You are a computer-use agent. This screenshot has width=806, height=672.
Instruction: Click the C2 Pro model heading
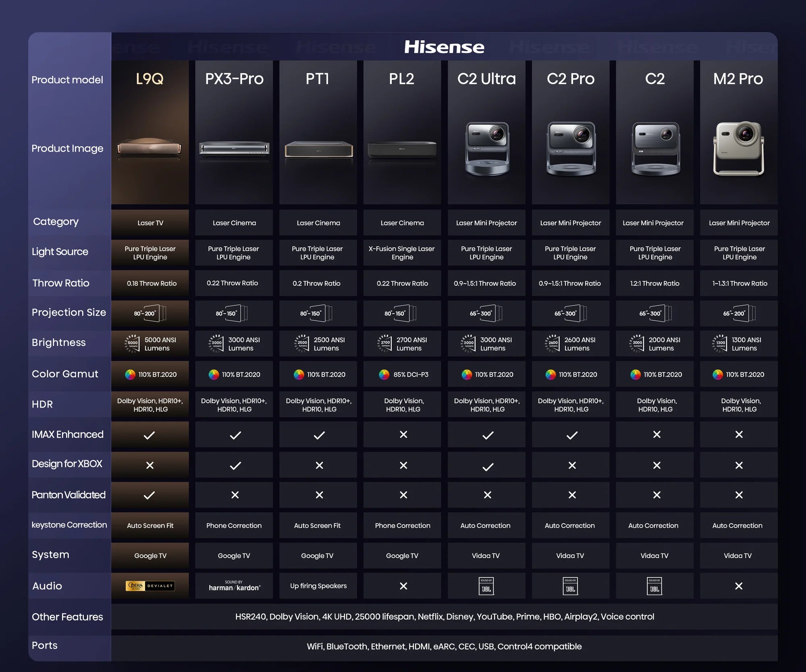570,79
